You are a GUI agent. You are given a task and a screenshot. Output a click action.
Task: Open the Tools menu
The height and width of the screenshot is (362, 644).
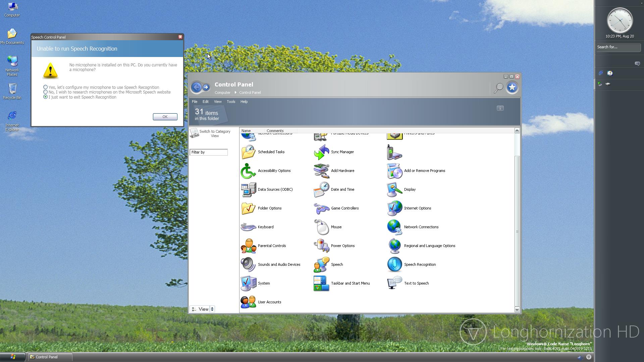click(231, 102)
